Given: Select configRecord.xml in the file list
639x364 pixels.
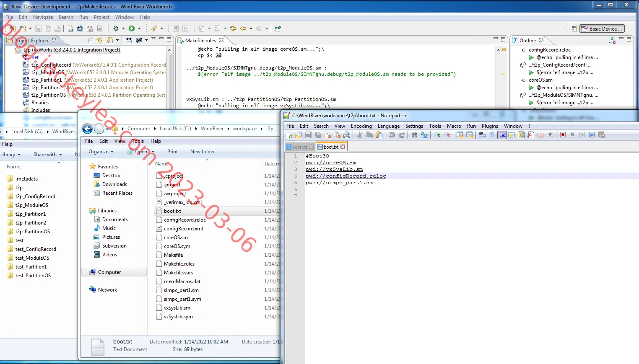Looking at the screenshot, I should pyautogui.click(x=183, y=229).
